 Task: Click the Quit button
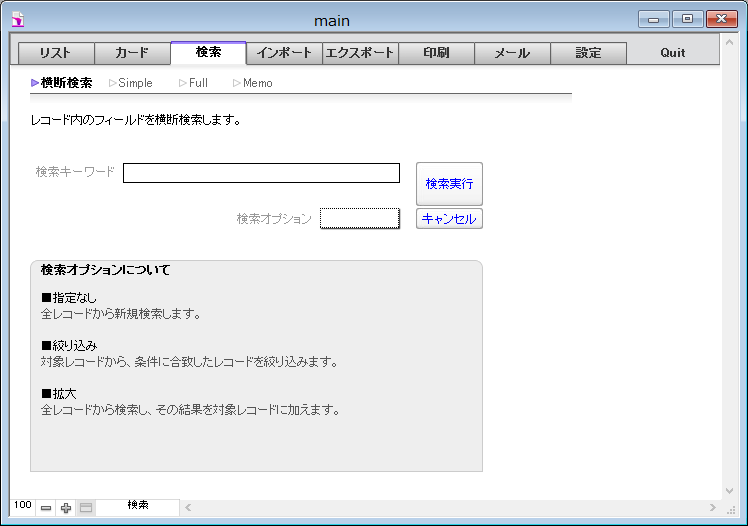[673, 53]
